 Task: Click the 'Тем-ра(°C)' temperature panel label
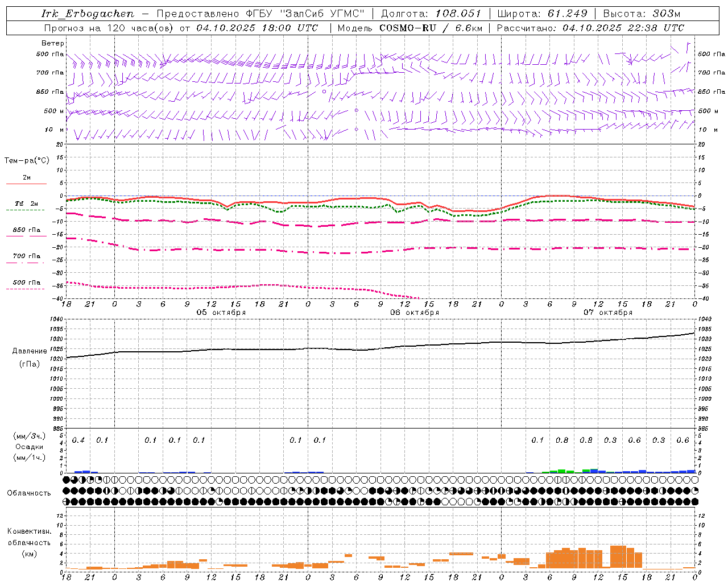27,161
